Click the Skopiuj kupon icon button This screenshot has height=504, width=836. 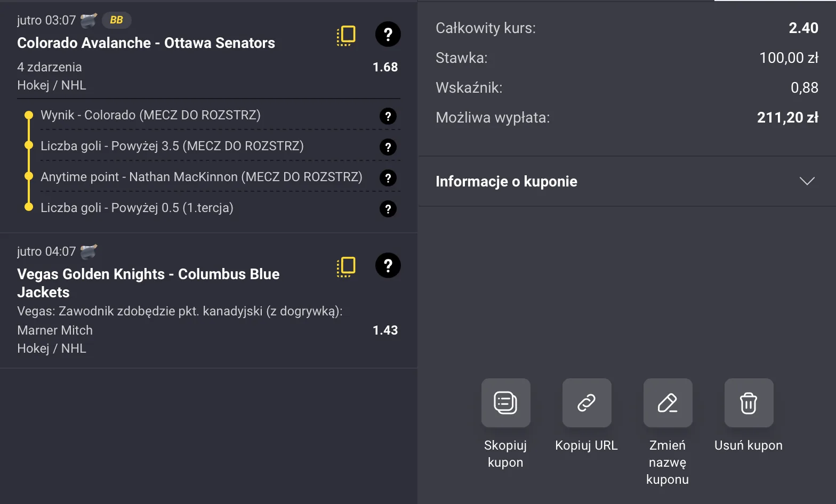pos(505,403)
